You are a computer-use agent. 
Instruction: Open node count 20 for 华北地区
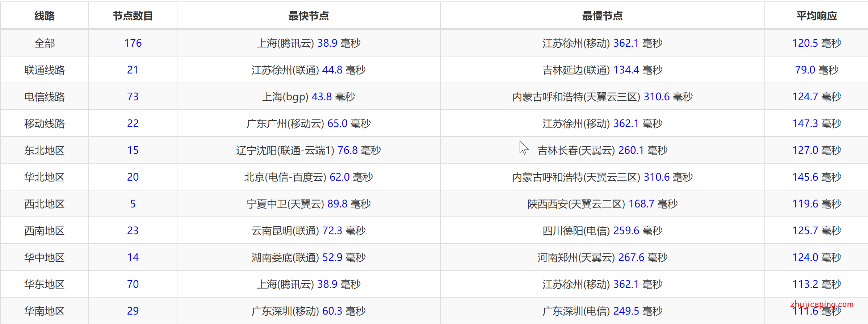133,177
